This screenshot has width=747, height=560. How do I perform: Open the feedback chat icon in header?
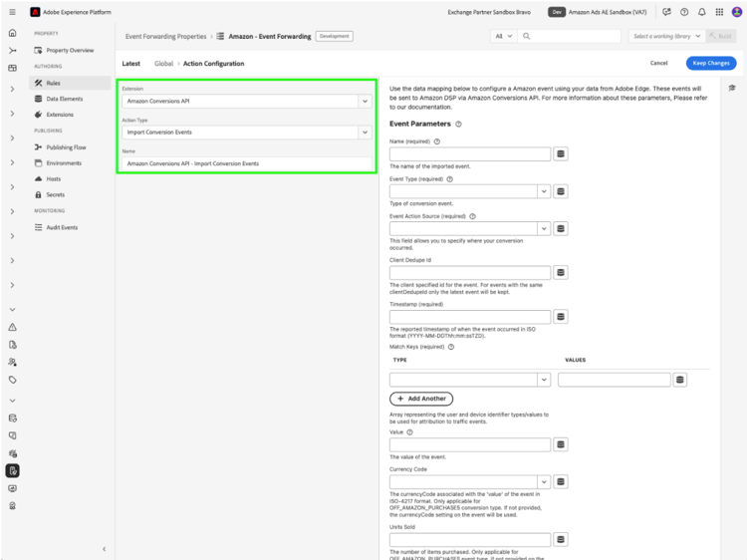click(666, 12)
